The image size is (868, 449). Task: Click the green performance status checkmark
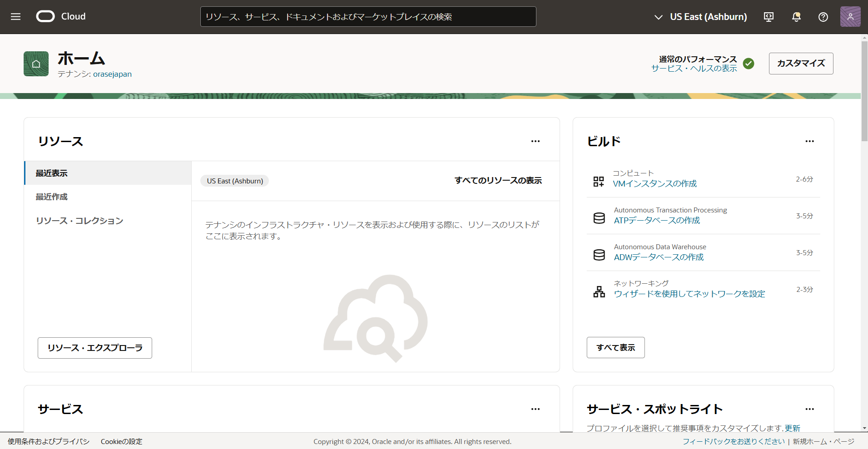(749, 64)
